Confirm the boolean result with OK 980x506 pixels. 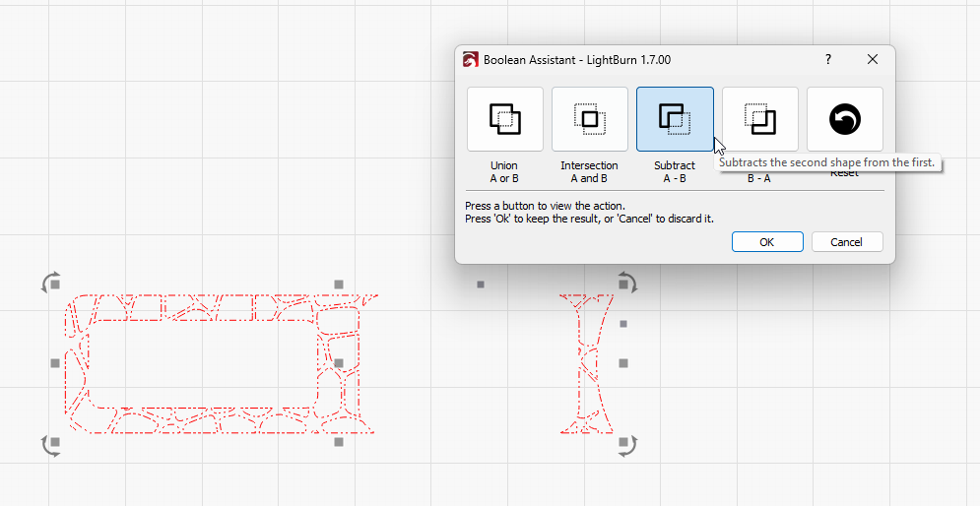(x=767, y=242)
